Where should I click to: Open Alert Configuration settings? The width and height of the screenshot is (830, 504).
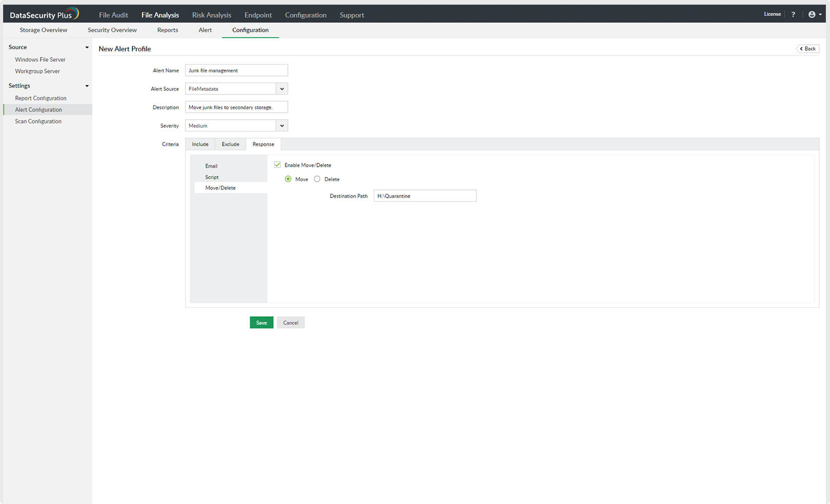[x=47, y=109]
